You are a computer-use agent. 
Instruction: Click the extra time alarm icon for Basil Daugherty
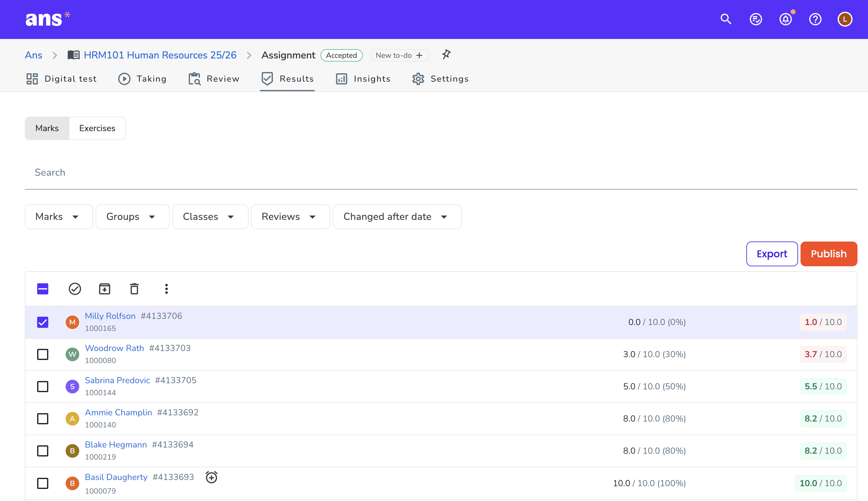coord(211,477)
